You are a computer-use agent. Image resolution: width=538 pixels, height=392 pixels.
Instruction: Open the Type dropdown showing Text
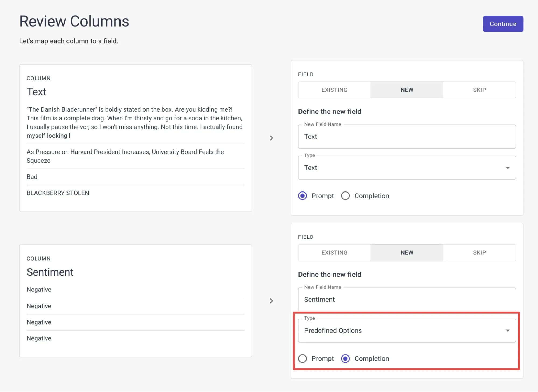407,168
